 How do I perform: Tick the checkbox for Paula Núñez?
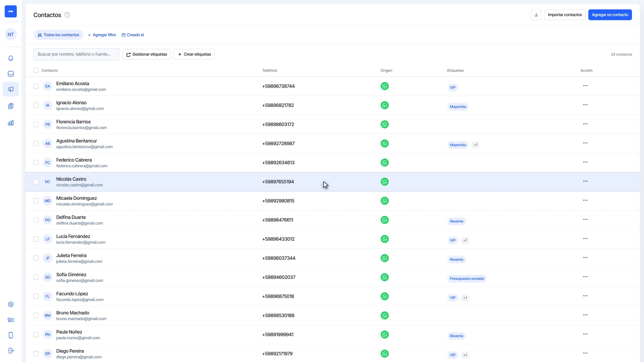(36, 335)
